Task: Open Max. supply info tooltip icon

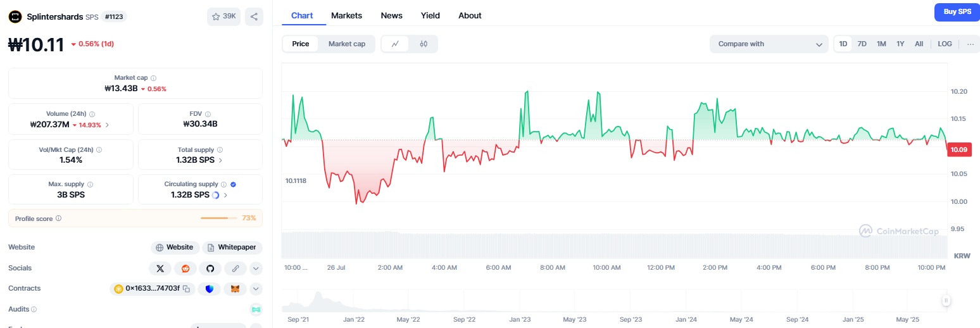Action: point(90,184)
